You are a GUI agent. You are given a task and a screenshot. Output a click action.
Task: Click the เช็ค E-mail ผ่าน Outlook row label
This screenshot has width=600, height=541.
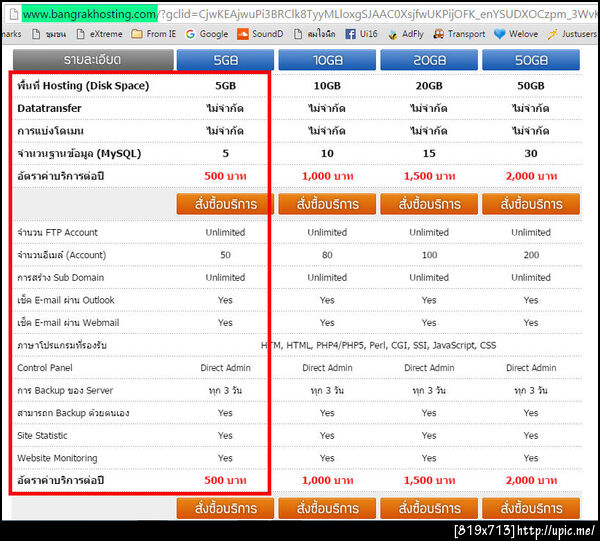click(65, 300)
